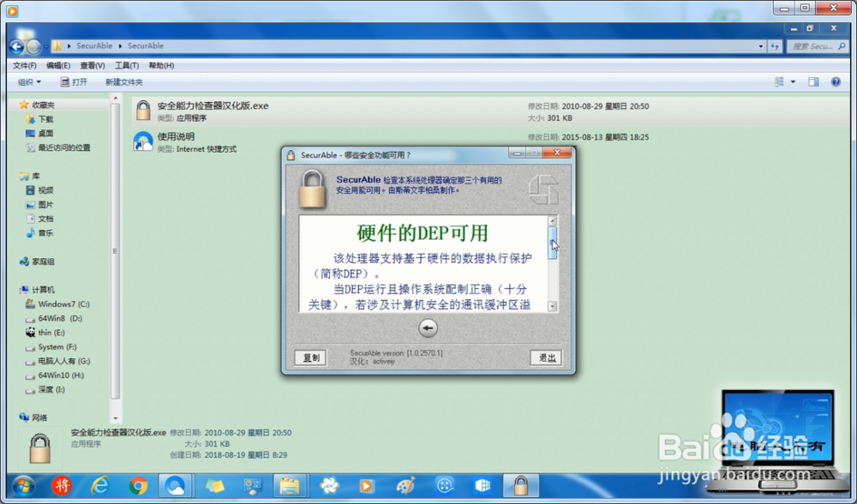Open Internet Explorer from taskbar
The height and width of the screenshot is (504, 857).
[100, 485]
